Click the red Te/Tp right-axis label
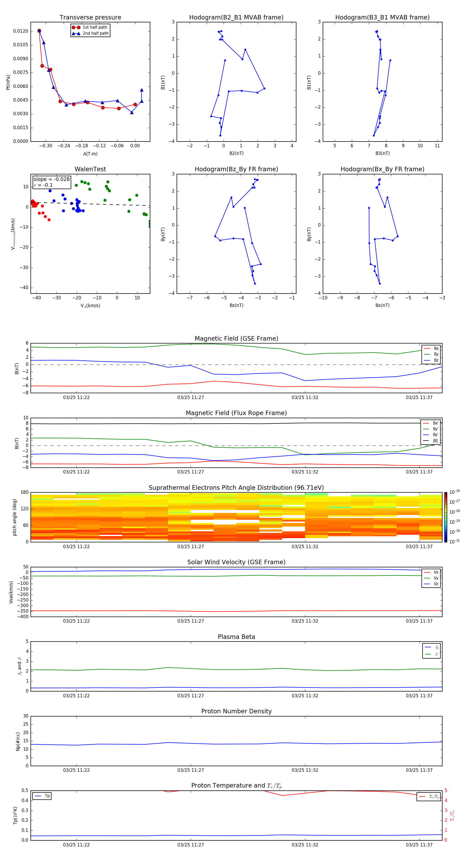Viewport: 473px width, 868px height. tap(452, 815)
